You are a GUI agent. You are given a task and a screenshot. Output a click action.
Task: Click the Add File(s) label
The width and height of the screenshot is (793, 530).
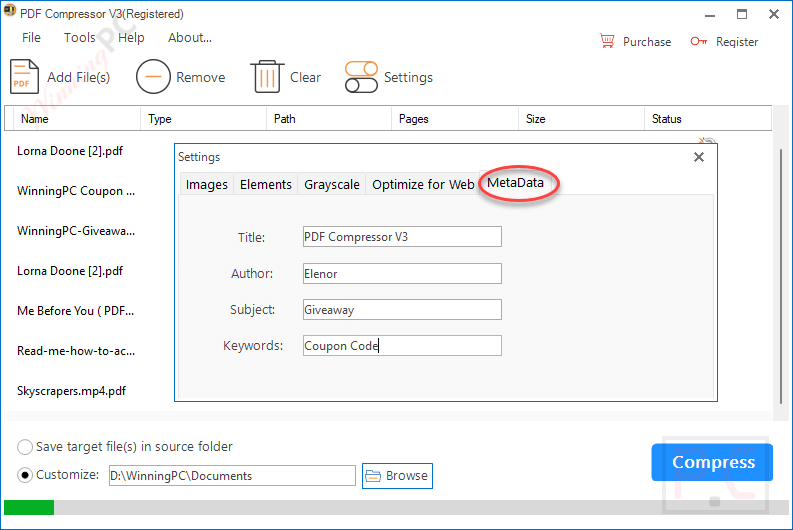pos(78,77)
